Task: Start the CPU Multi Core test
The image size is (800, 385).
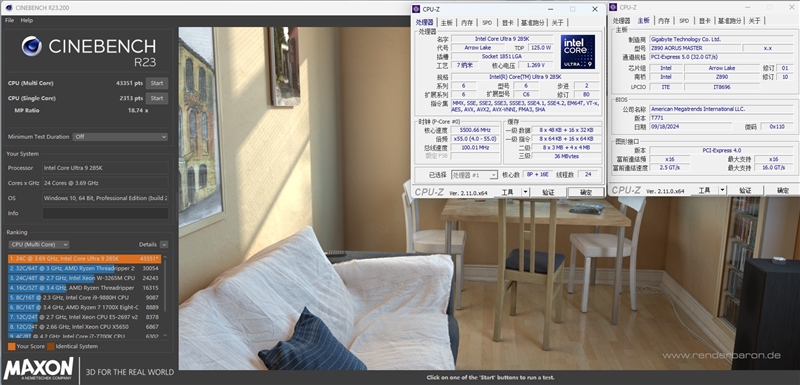Action: click(157, 83)
